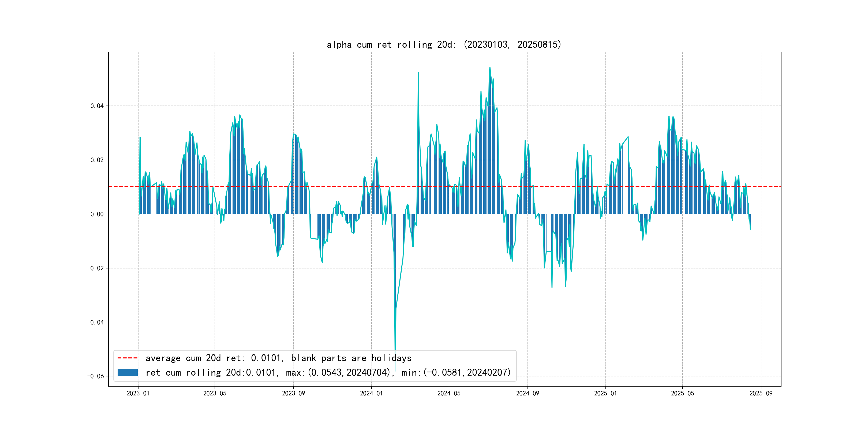Click the 2023-01 x-axis tick label

tap(138, 394)
